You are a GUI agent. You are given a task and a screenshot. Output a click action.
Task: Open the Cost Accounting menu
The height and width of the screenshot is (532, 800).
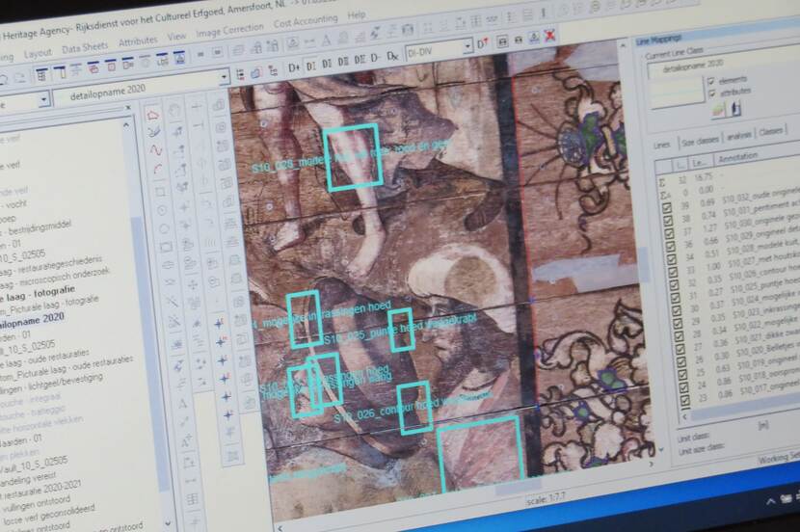coord(306,22)
